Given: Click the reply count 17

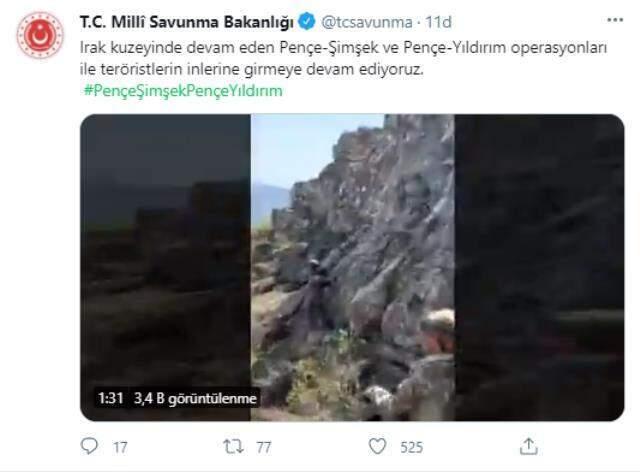Looking at the screenshot, I should tap(120, 448).
